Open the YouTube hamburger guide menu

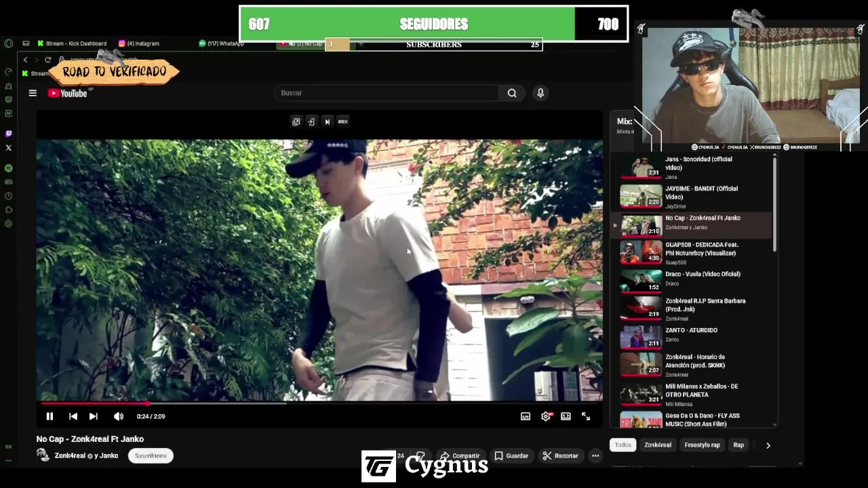33,93
